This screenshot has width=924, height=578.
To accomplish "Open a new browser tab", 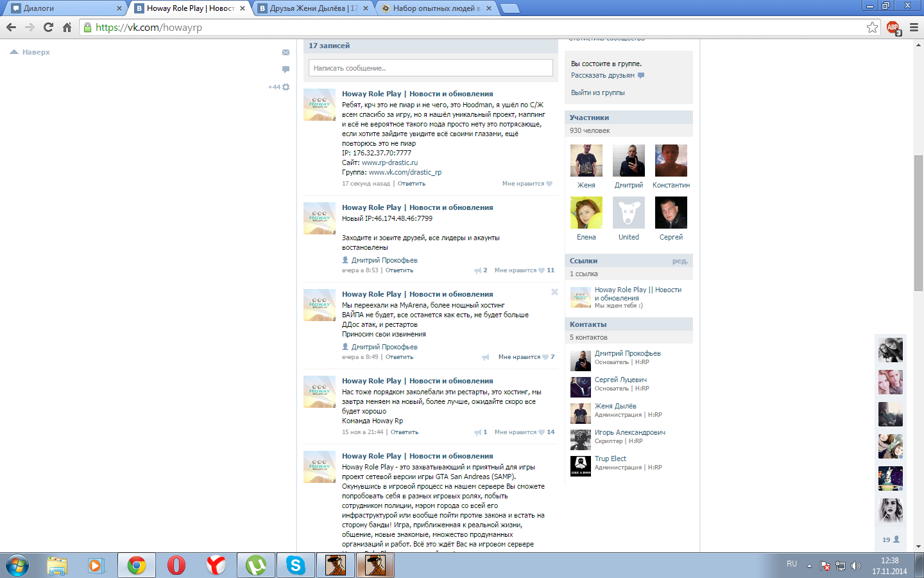I will 509,8.
